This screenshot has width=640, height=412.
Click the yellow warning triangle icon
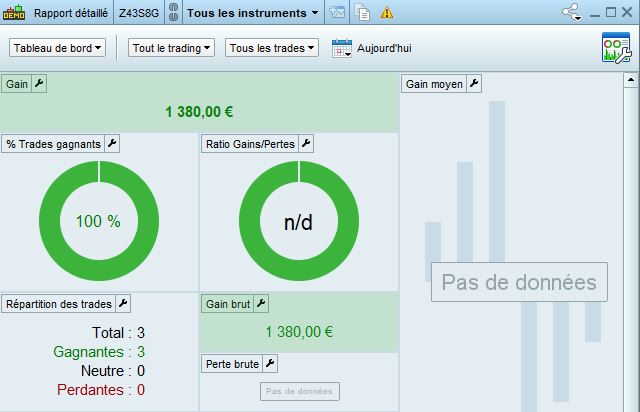pos(387,13)
